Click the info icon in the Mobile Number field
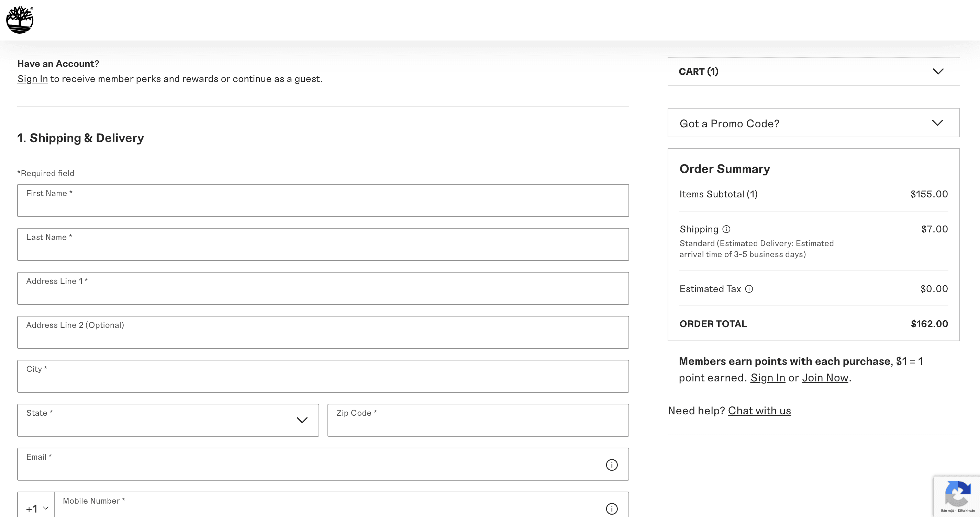980x517 pixels. (612, 509)
